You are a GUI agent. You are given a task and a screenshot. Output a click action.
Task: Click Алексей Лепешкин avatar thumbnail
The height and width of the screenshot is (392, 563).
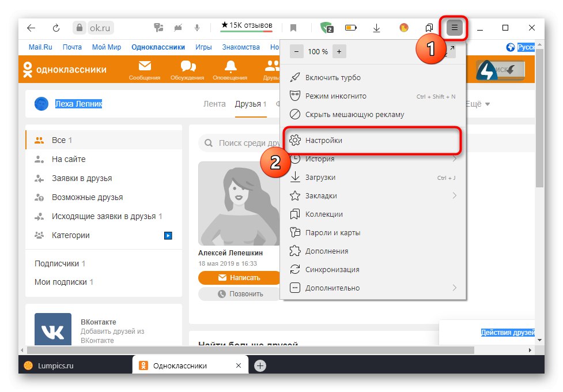coord(239,203)
